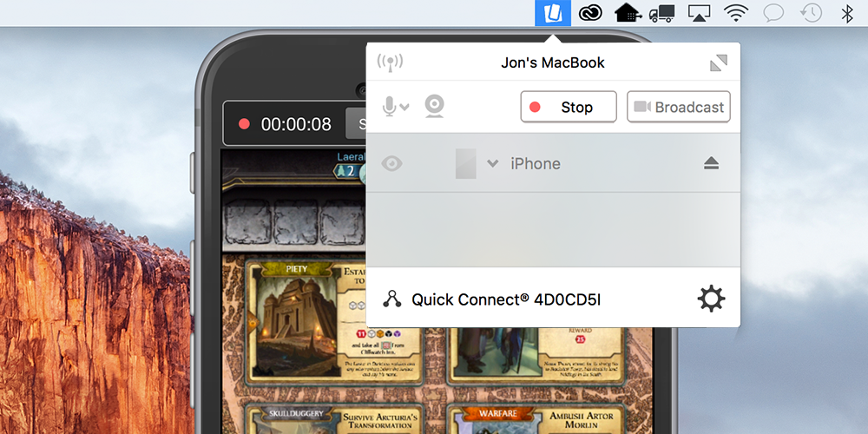The image size is (868, 434).
Task: Open the Bluetooth menu
Action: click(847, 13)
